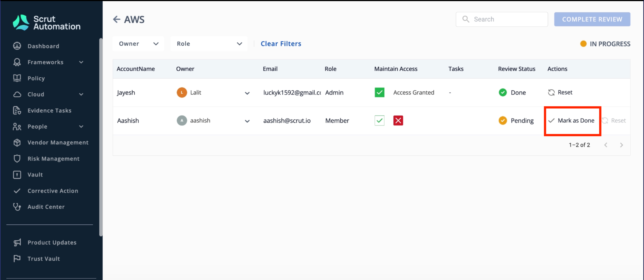Click the Evidence Tasks document icon
The image size is (644, 280).
tap(17, 110)
